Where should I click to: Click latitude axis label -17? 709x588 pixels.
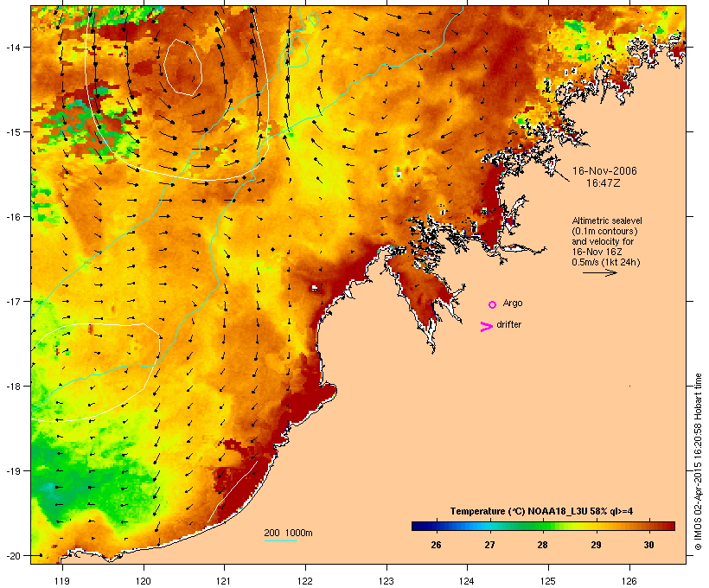click(12, 301)
